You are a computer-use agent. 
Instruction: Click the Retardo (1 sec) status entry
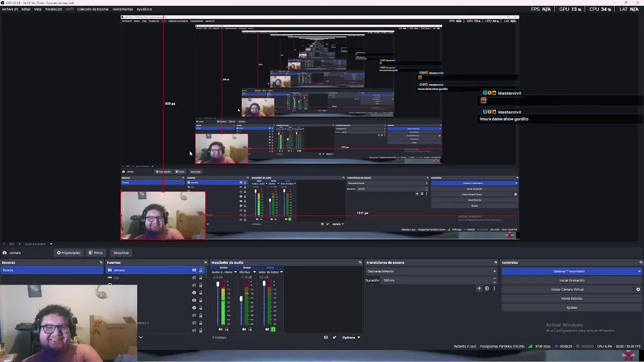(465, 346)
